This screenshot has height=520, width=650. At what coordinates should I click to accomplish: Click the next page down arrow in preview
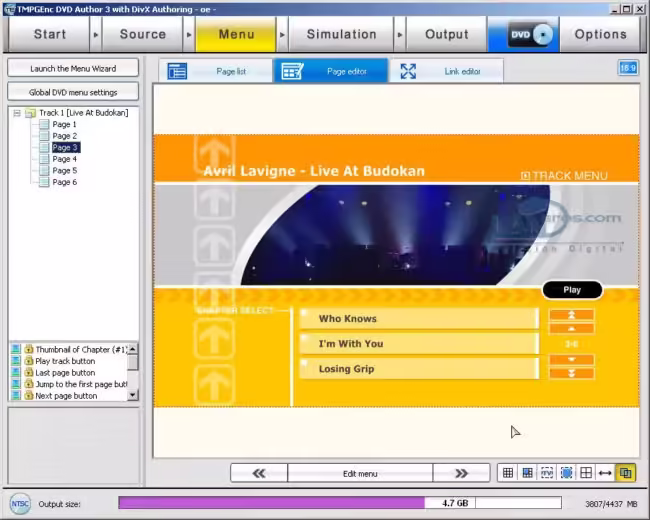[572, 360]
